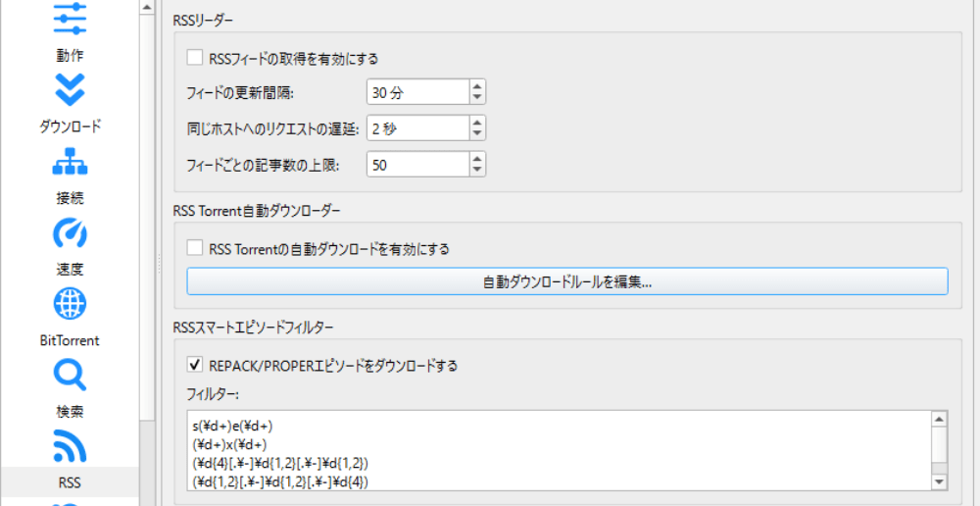Screen dimensions: 980x506
Task: Select the ダウンロード downloads icon
Action: 70,89
